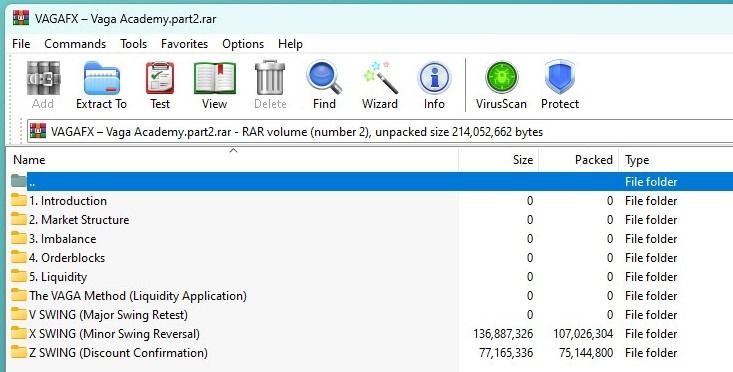Click the '5. Liquidity' folder name
The height and width of the screenshot is (372, 733).
click(58, 277)
